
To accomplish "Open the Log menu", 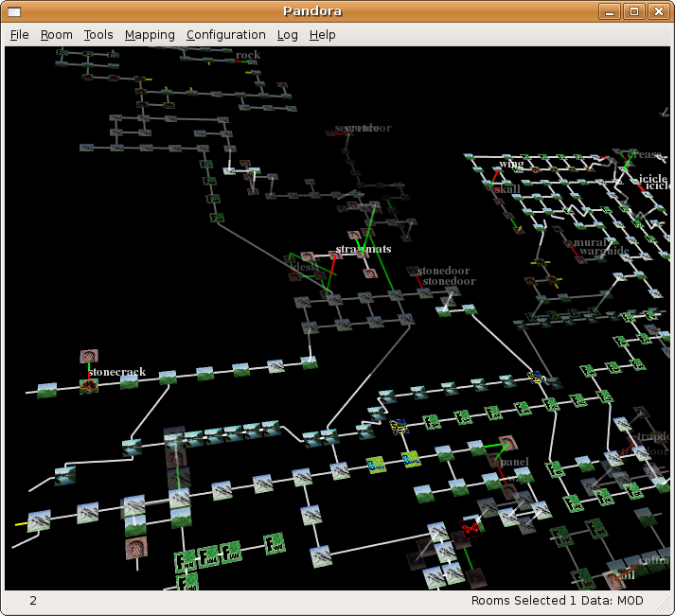I will 287,35.
